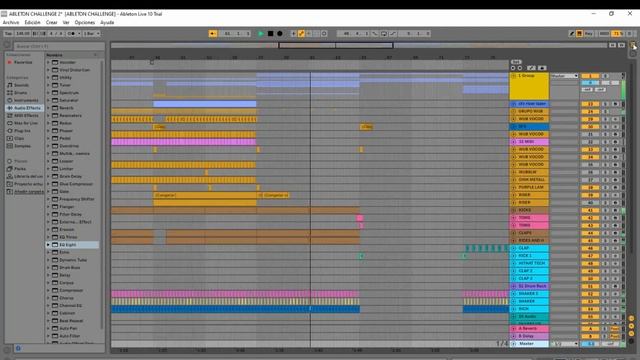This screenshot has width=640, height=360.
Task: Click the browser search field
Action: coord(59,46)
